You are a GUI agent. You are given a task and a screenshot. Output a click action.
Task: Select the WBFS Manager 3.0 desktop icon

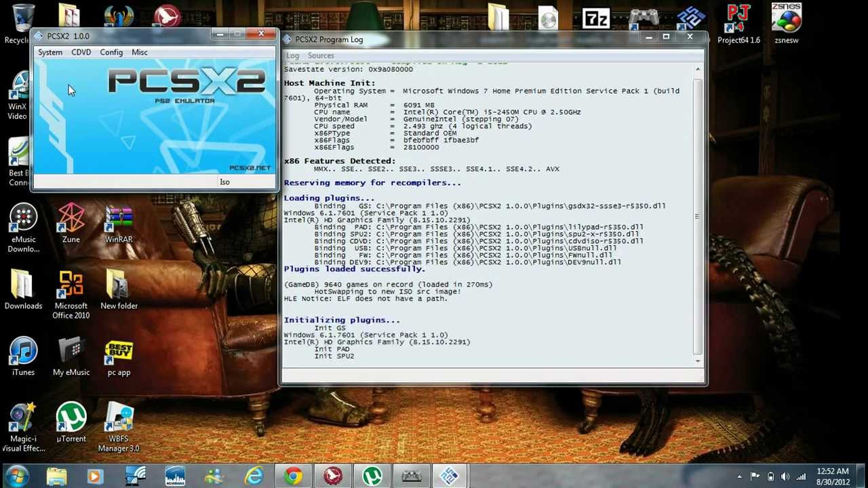point(119,427)
